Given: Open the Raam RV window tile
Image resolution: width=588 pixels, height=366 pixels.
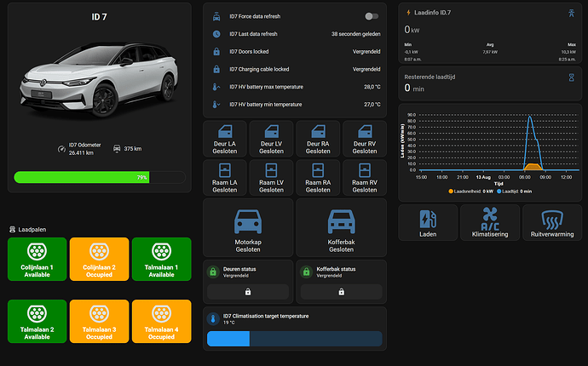Looking at the screenshot, I should coord(365,178).
